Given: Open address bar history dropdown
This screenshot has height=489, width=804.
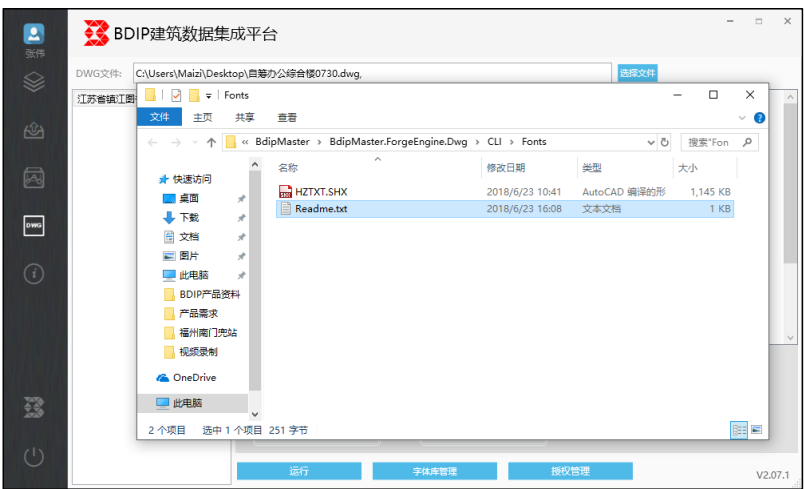Looking at the screenshot, I should 651,142.
